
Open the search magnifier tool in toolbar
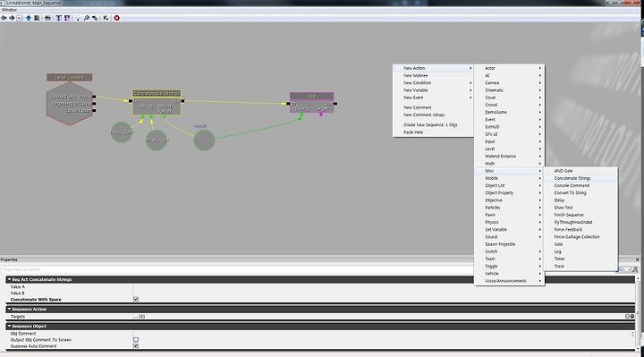(x=86, y=18)
